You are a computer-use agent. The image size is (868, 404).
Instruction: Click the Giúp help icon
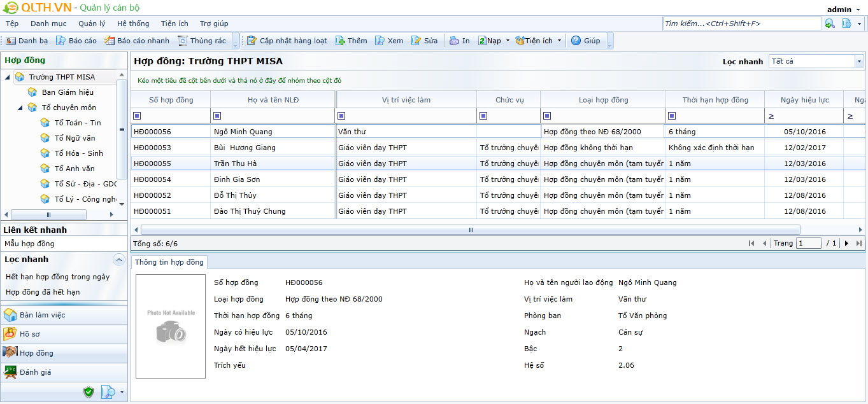576,41
